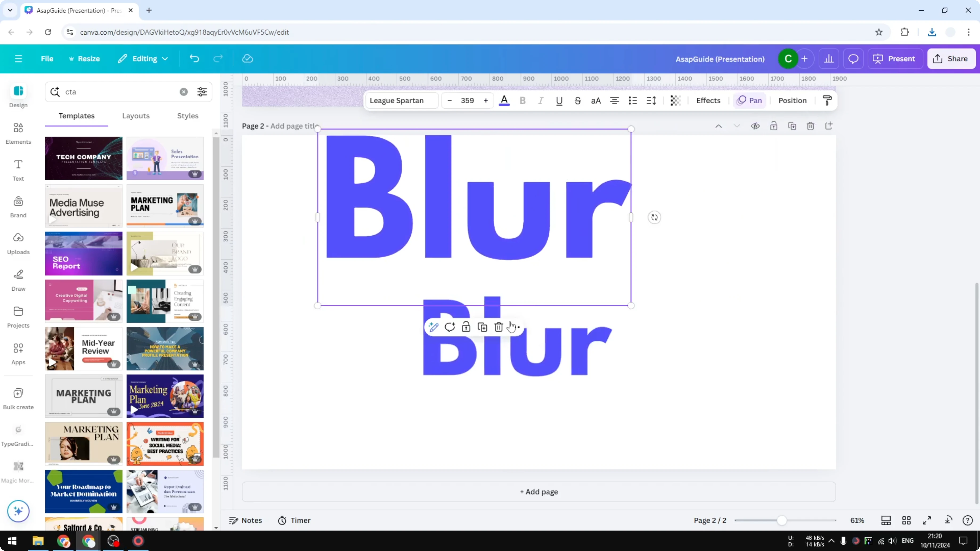980x551 pixels.
Task: Duplicate the selected element
Action: (482, 327)
